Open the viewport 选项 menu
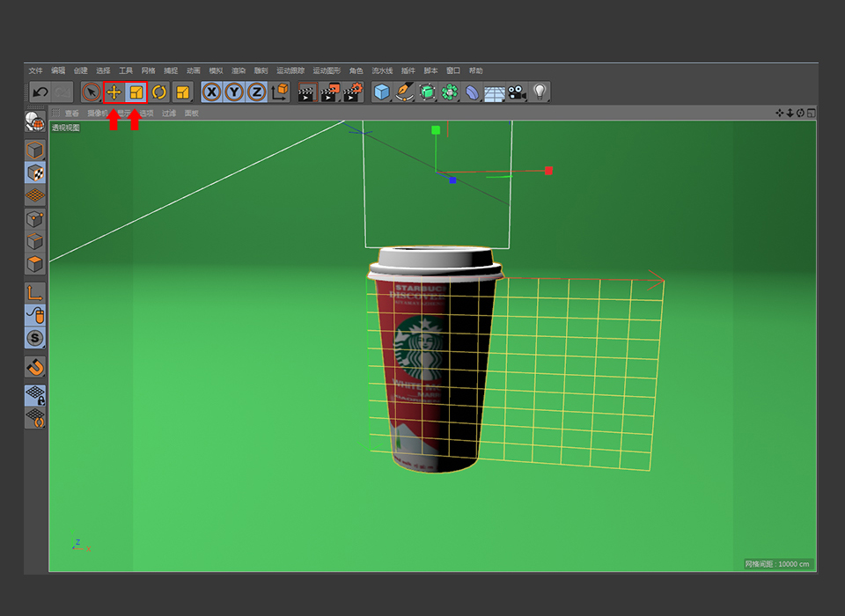This screenshot has height=616, width=845. pyautogui.click(x=147, y=114)
